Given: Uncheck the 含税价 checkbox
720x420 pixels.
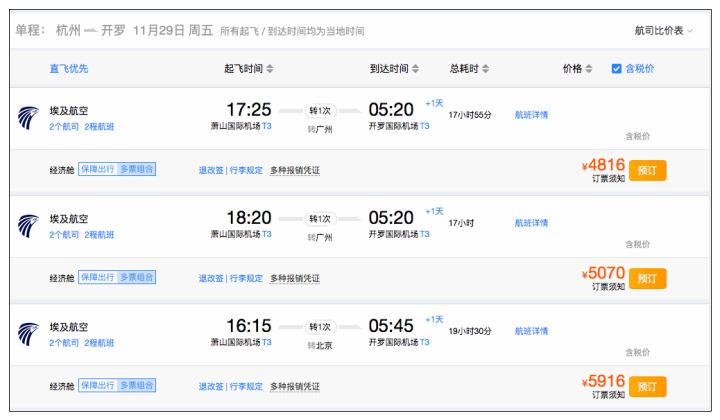Looking at the screenshot, I should coord(616,69).
